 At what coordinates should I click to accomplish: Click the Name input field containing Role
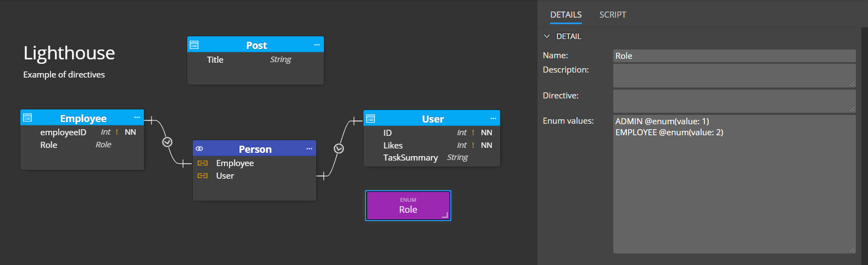pyautogui.click(x=735, y=56)
